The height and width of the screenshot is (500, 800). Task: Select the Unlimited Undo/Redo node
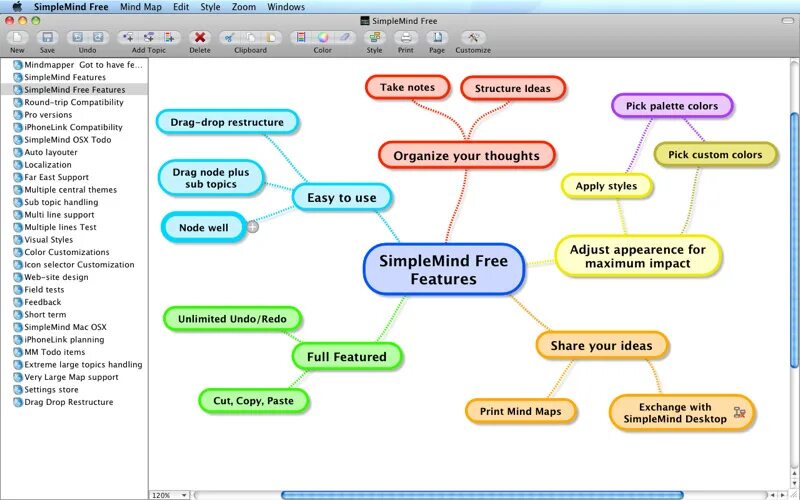pyautogui.click(x=232, y=319)
